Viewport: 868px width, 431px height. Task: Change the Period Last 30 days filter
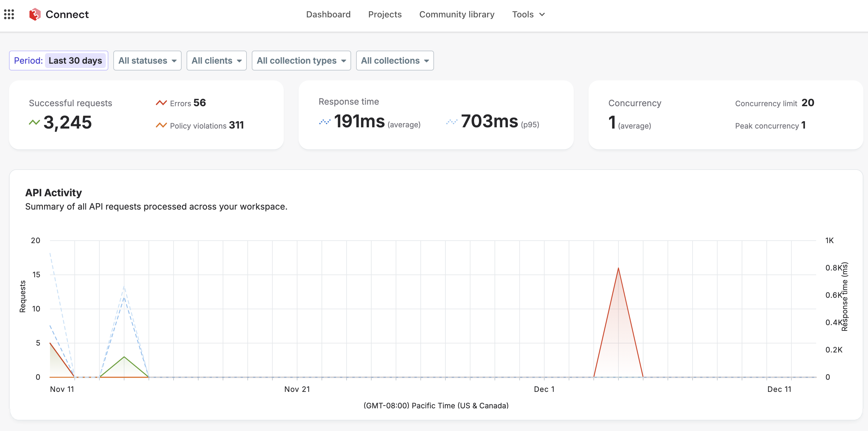coord(59,61)
